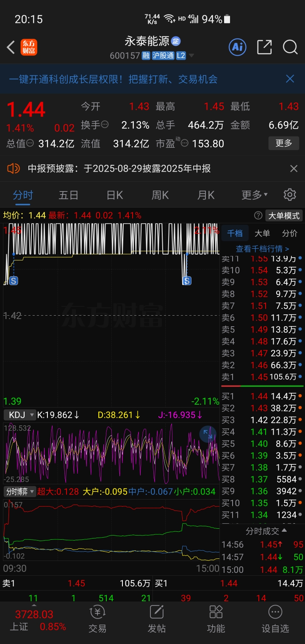The image size is (305, 644).
Task: Tap the Eastmoney logo badge
Action: click(29, 47)
